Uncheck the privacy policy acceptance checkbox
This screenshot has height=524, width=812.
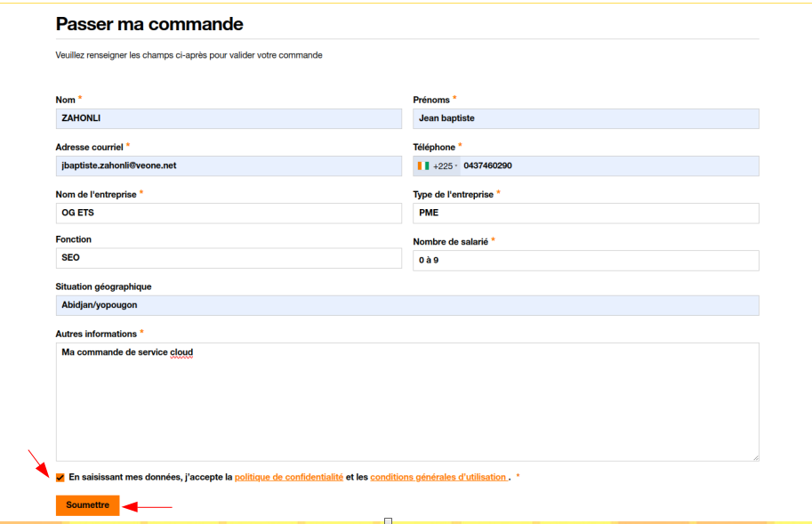tap(60, 478)
